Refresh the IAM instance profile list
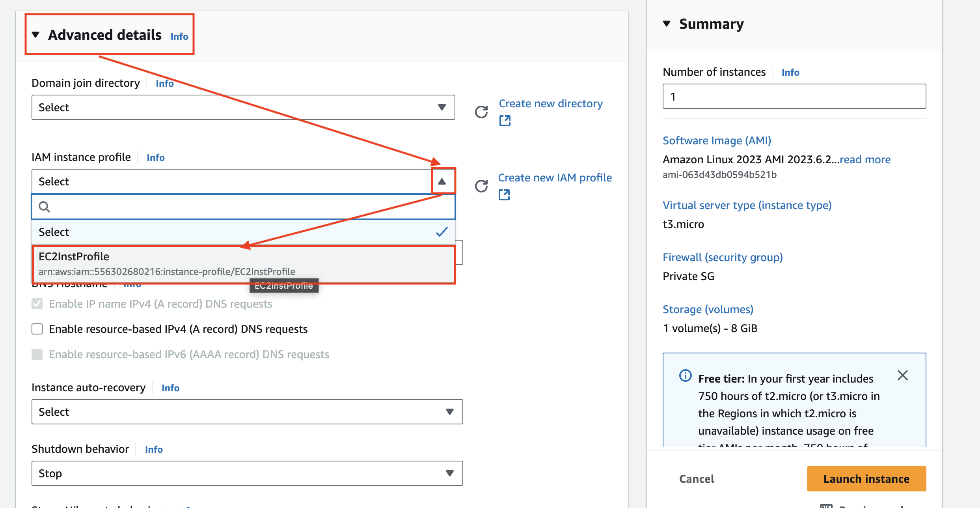The image size is (980, 508). pyautogui.click(x=481, y=186)
